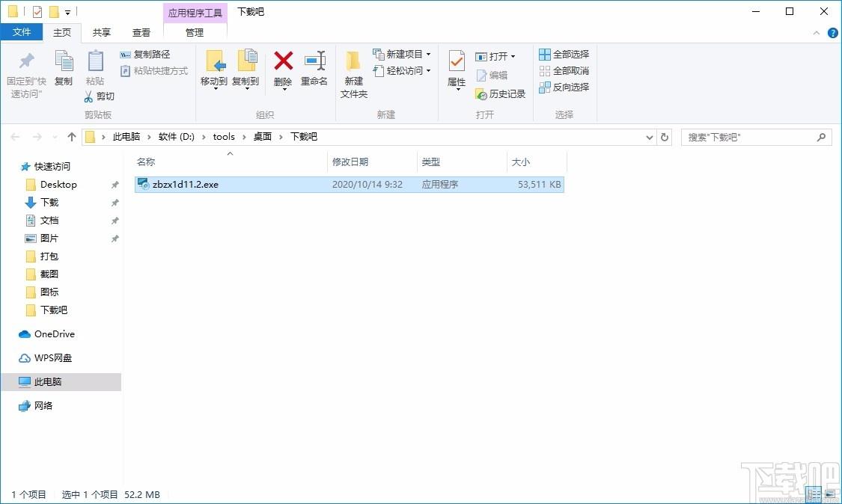This screenshot has height=504, width=842.
Task: Go Back with navigation arrow
Action: [15, 137]
